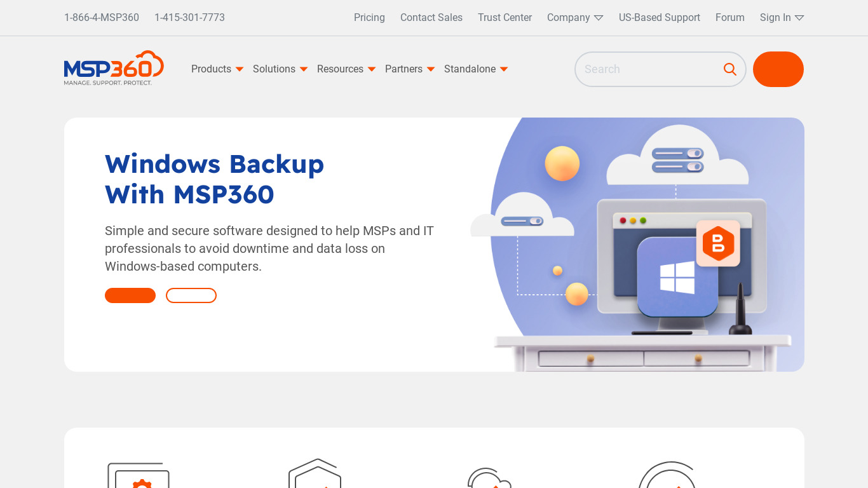Open the Sign In dropdown

[x=782, y=18]
